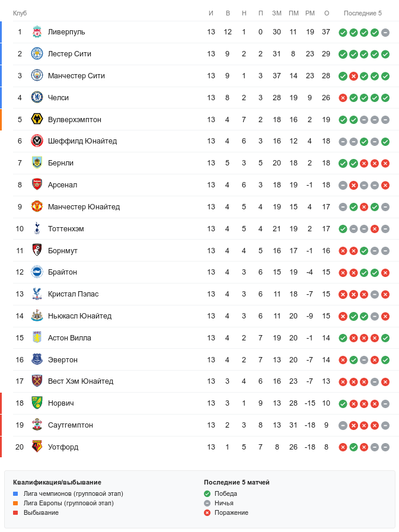Open the Шеффилд Юнайтед team link

tap(82, 141)
